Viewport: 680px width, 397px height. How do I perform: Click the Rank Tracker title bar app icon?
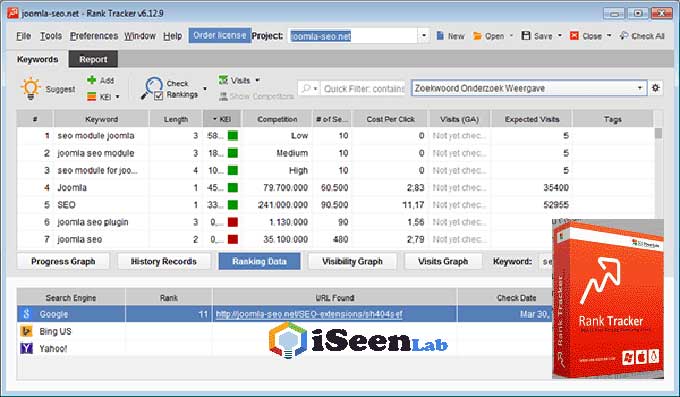(x=13, y=13)
